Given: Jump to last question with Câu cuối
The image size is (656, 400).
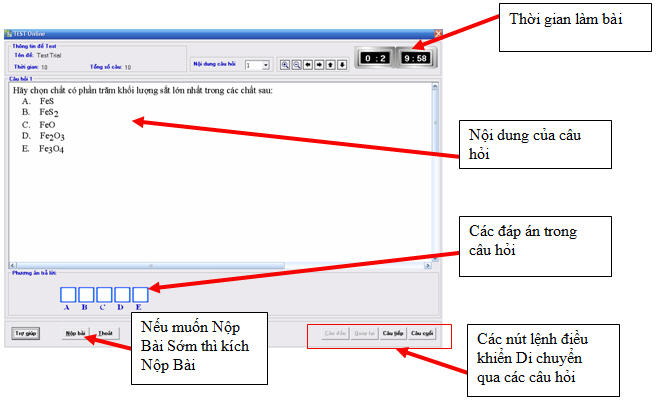Looking at the screenshot, I should point(422,333).
